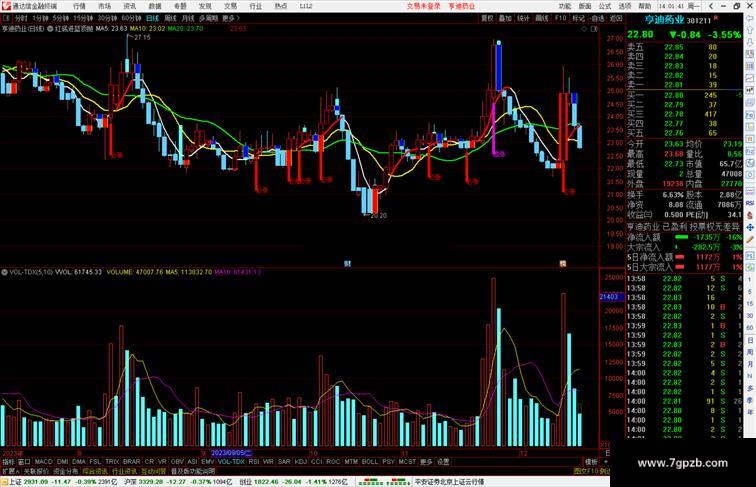
Task: Open the 市场 menu
Action: [x=104, y=6]
